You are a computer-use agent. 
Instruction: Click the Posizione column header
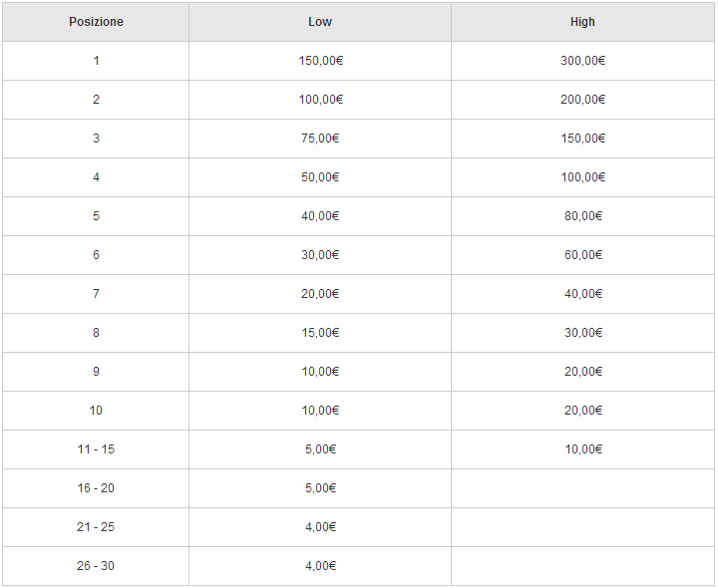pos(96,22)
